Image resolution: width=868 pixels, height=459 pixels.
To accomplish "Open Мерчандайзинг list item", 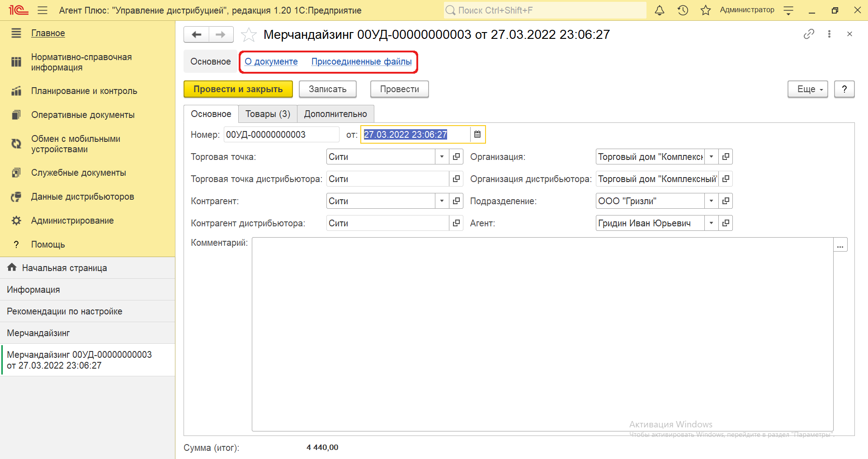I will [x=87, y=333].
